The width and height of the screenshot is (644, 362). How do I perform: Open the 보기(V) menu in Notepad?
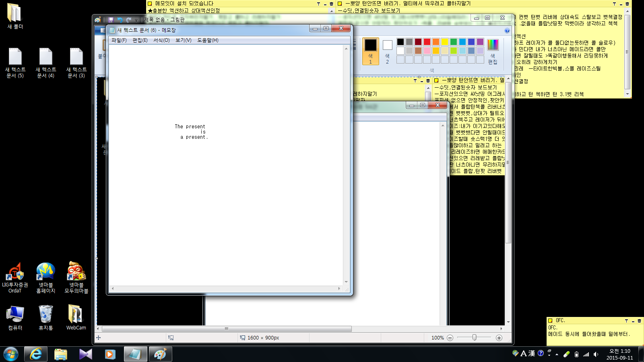pos(184,40)
